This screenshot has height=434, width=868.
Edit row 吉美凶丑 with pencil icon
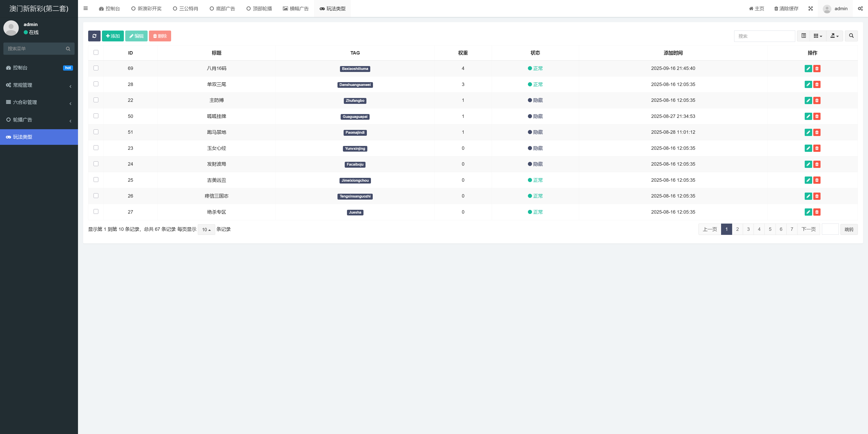click(808, 180)
